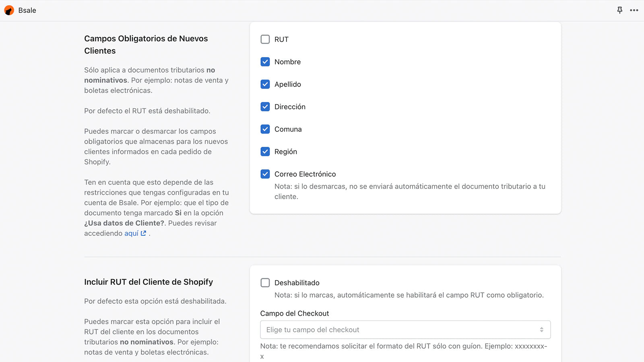Click the RUT label text
This screenshot has height=362, width=644.
click(281, 39)
